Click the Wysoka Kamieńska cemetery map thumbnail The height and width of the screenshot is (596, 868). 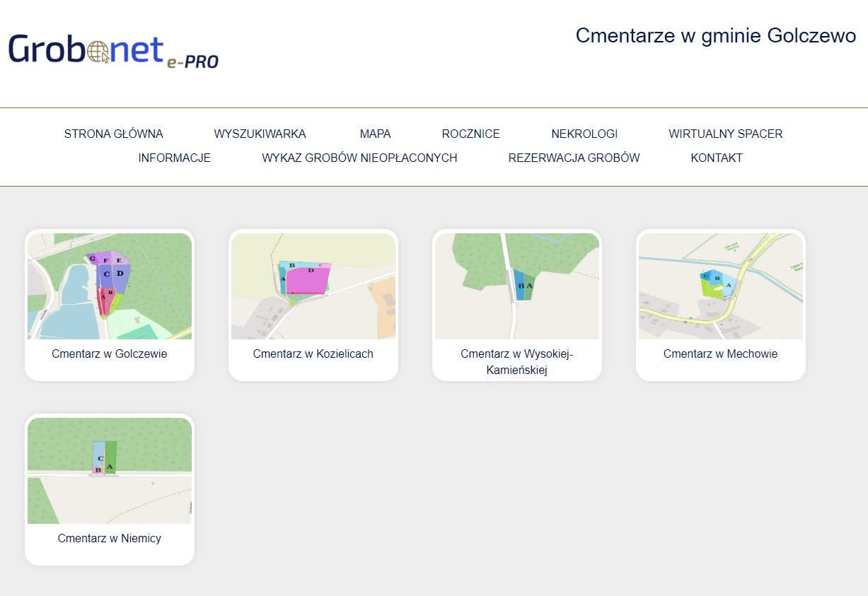pyautogui.click(x=517, y=286)
